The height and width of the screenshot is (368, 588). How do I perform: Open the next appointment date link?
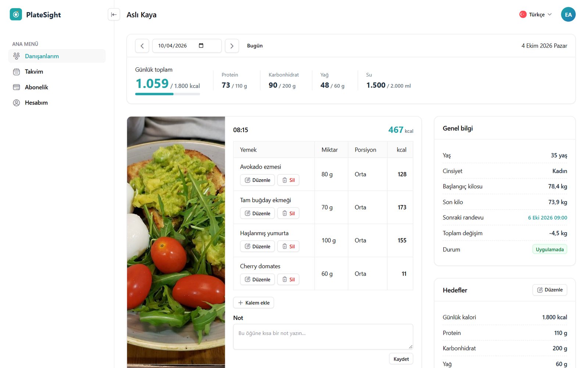(547, 217)
